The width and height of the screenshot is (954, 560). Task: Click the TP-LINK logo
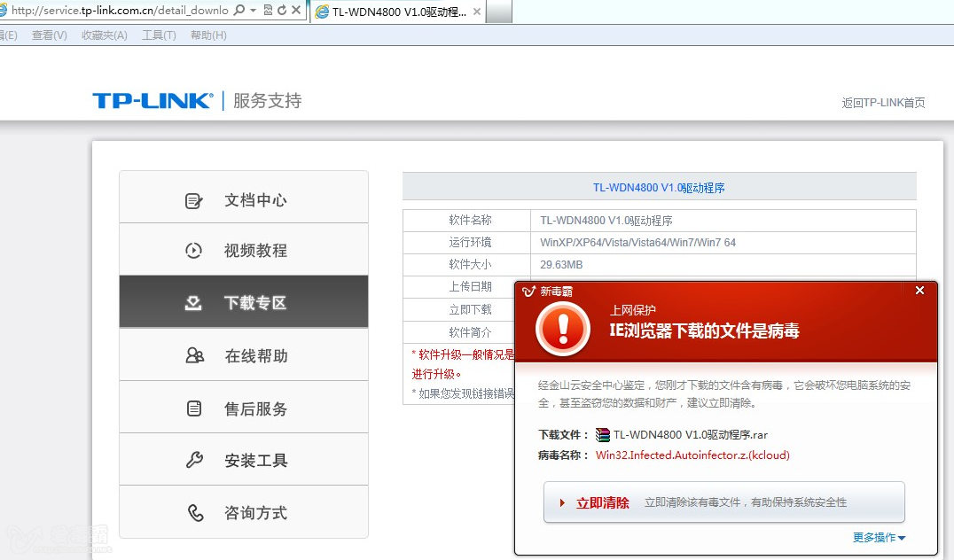pyautogui.click(x=152, y=100)
